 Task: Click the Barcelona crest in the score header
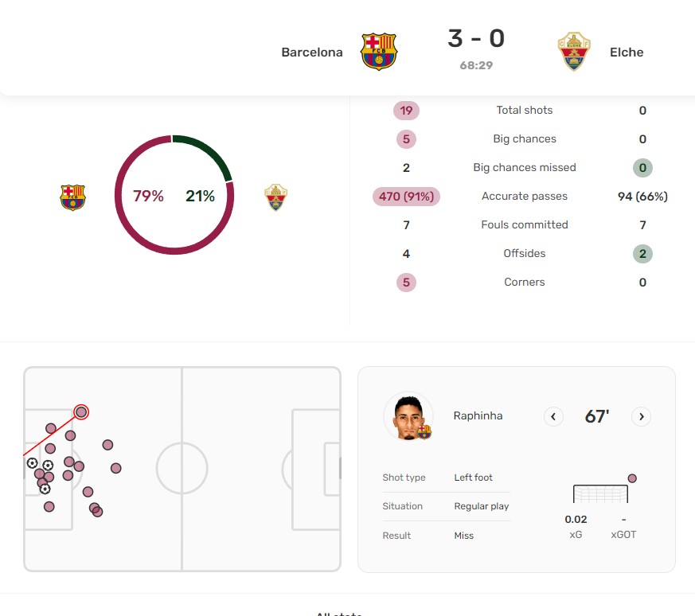pos(379,52)
